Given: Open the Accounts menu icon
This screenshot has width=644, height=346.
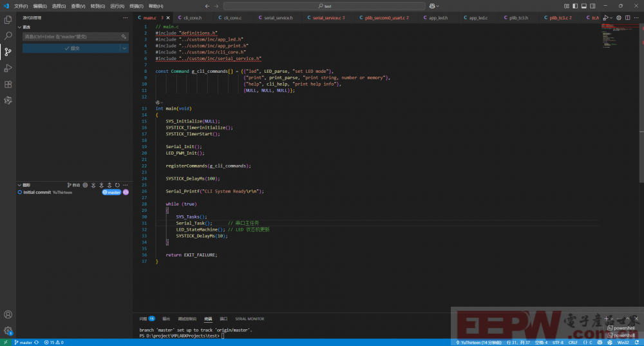Looking at the screenshot, I should (8, 314).
